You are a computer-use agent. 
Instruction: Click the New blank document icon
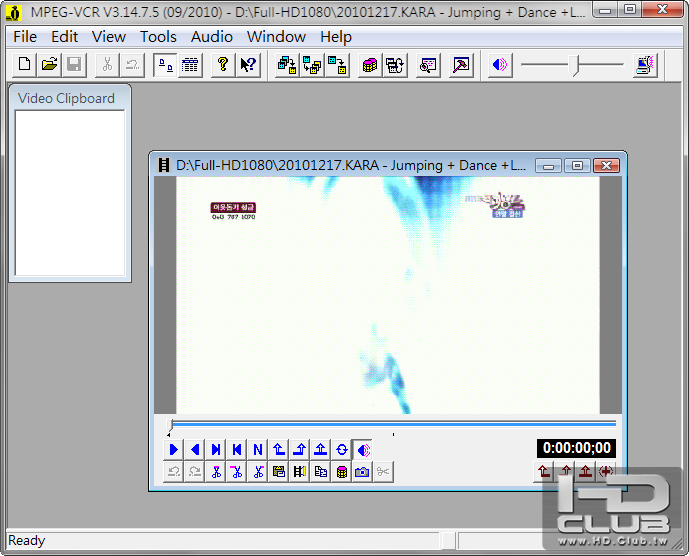24,65
